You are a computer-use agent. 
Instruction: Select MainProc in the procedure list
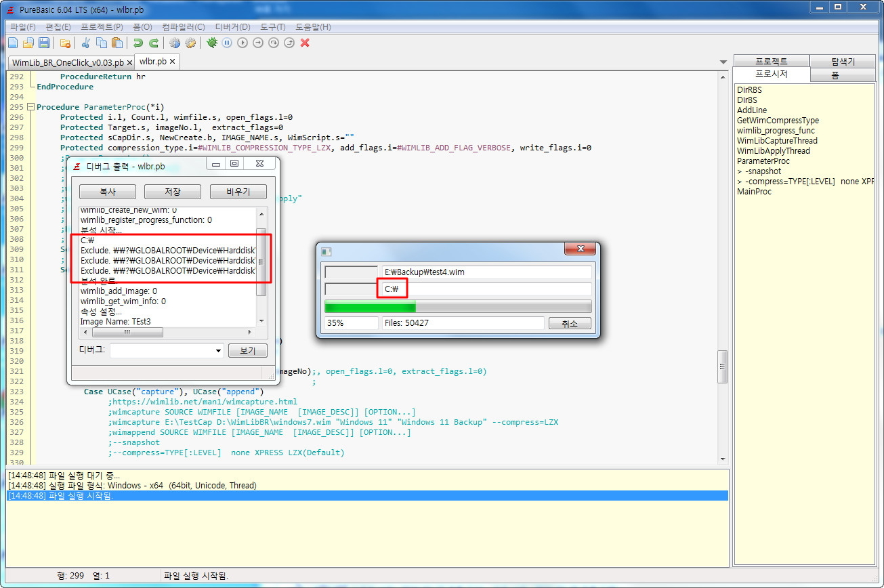pyautogui.click(x=754, y=191)
